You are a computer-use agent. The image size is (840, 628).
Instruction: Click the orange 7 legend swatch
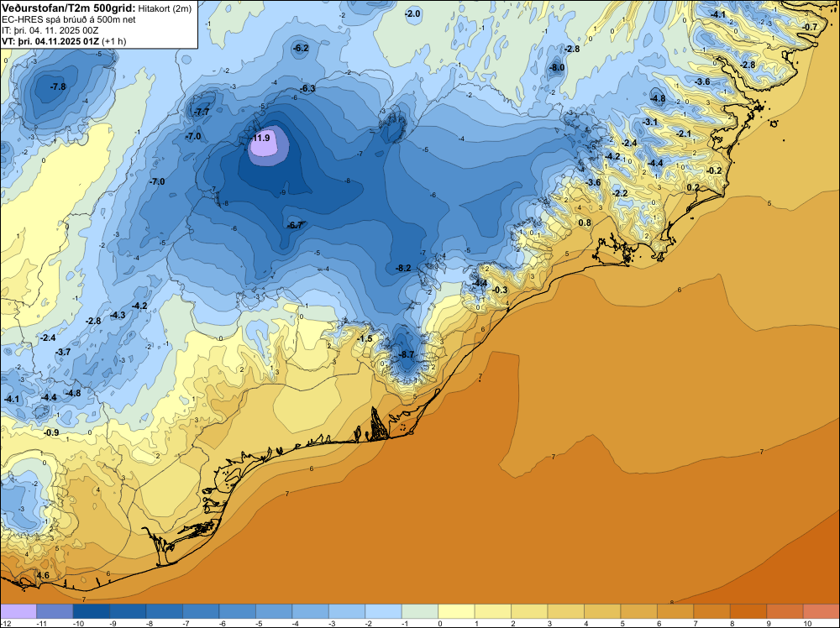[711, 611]
